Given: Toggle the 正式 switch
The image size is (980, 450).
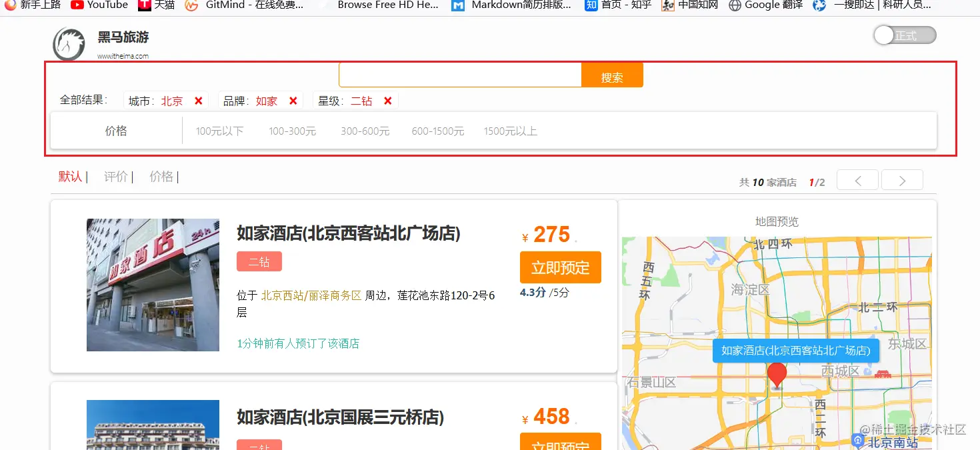Looking at the screenshot, I should click(905, 35).
